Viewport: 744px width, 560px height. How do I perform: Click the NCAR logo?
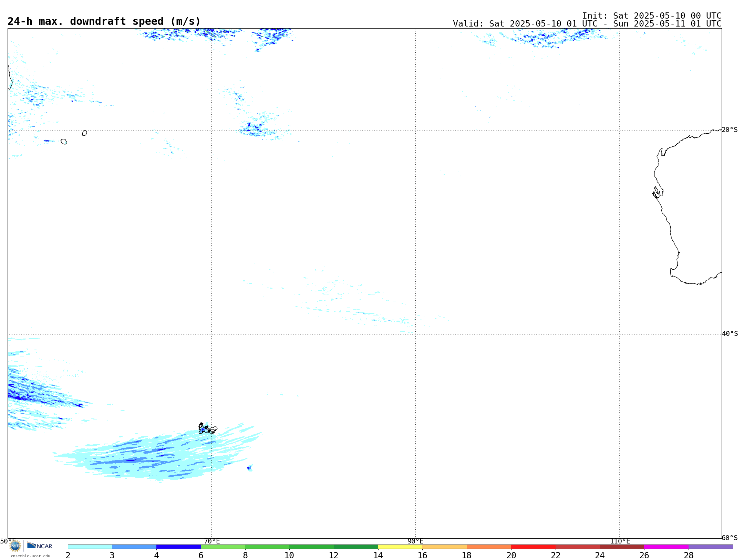click(x=40, y=546)
